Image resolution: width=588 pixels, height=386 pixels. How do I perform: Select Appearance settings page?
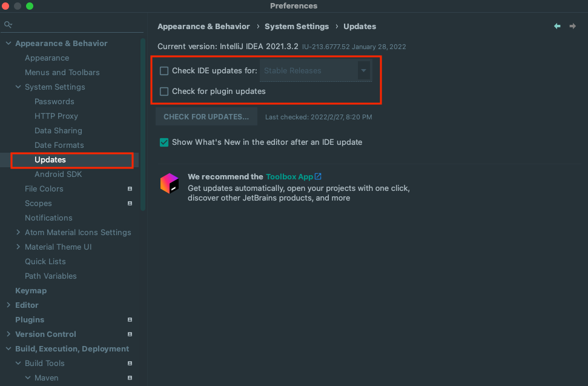pos(47,58)
